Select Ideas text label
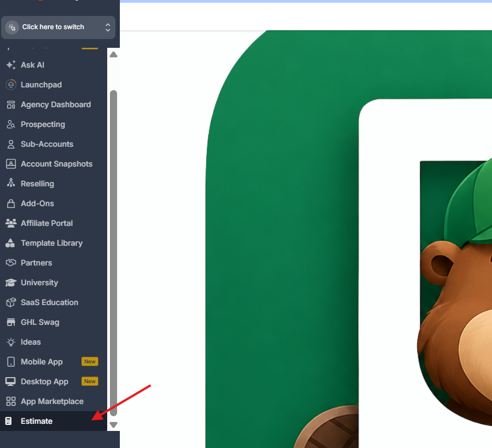 (x=31, y=342)
